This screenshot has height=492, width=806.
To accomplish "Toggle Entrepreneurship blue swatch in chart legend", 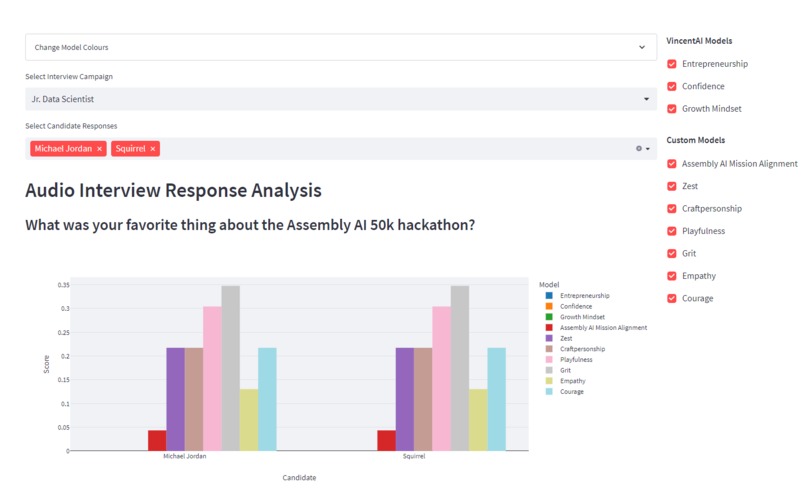I will (x=549, y=296).
